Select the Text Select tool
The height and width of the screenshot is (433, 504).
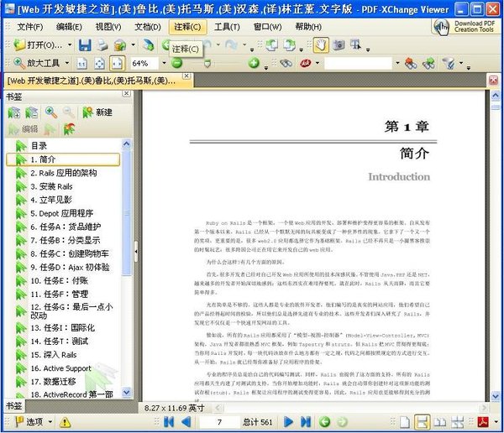(356, 45)
